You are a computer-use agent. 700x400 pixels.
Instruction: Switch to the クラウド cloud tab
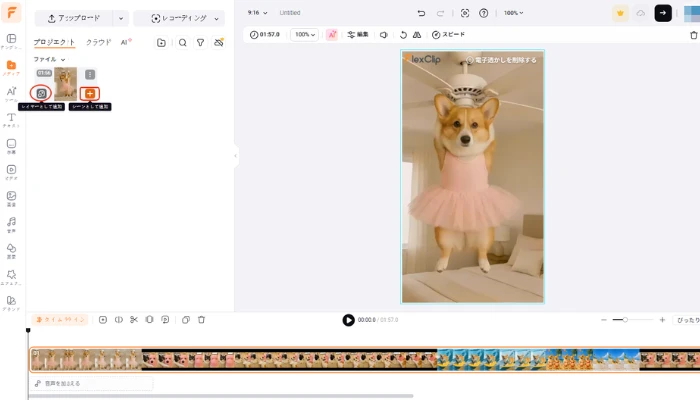(98, 42)
